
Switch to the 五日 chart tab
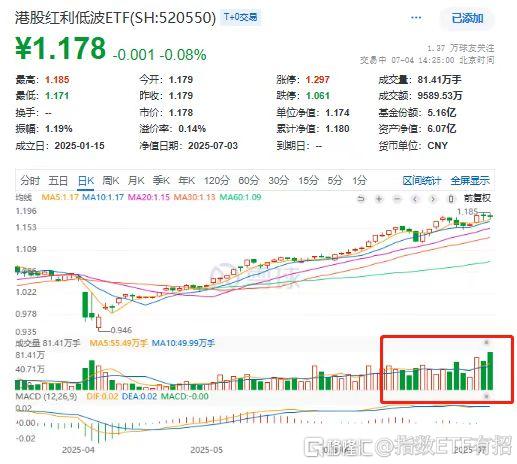[x=58, y=181]
